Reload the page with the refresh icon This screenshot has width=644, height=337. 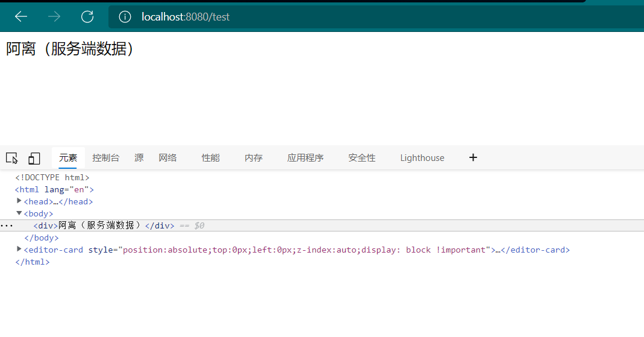pos(87,16)
